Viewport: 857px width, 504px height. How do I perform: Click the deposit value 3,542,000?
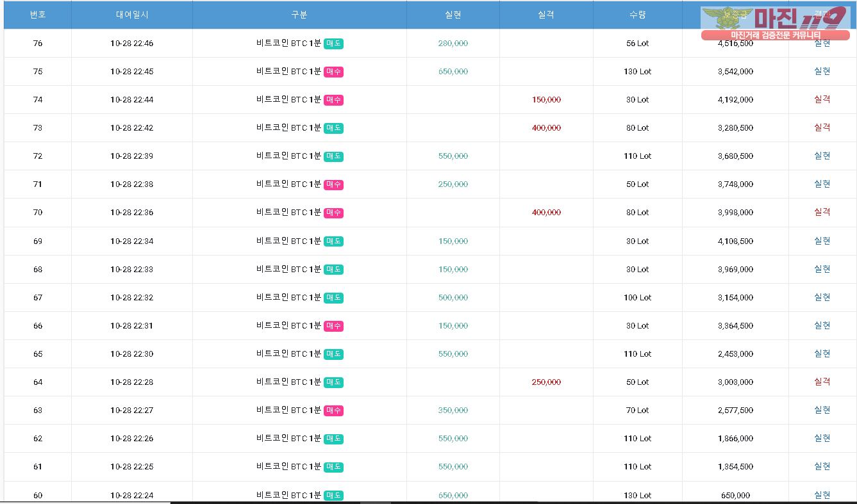pos(736,72)
